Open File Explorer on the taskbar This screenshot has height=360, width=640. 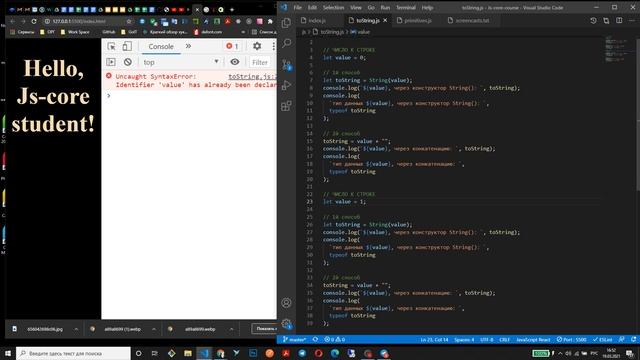(188, 353)
